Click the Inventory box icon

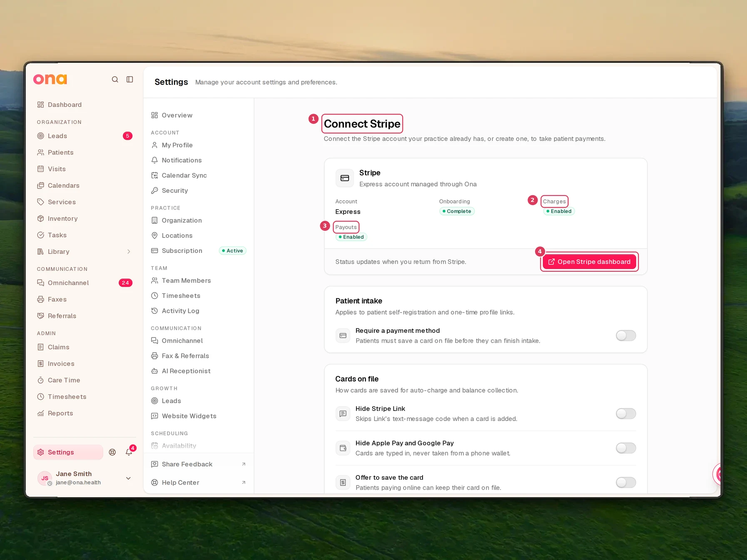pos(40,218)
